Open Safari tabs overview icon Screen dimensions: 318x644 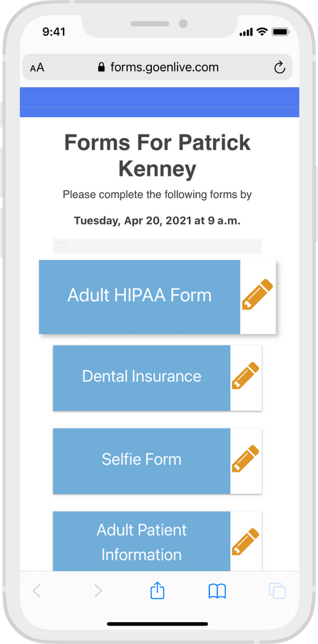click(277, 591)
